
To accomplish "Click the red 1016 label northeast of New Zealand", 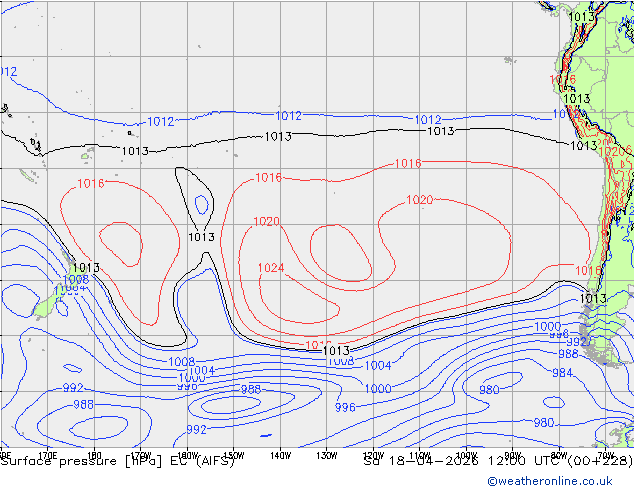I will pos(91,184).
